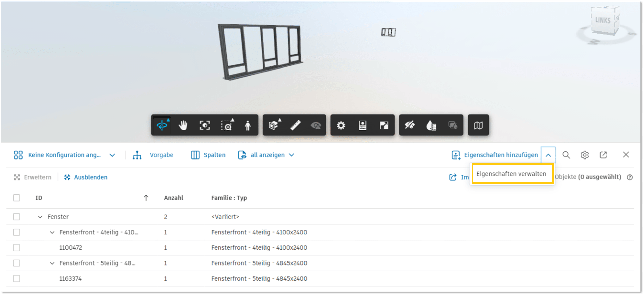Screen dimensions: 644x295
Task: Check the checkbox for element 1100472
Action: click(17, 247)
